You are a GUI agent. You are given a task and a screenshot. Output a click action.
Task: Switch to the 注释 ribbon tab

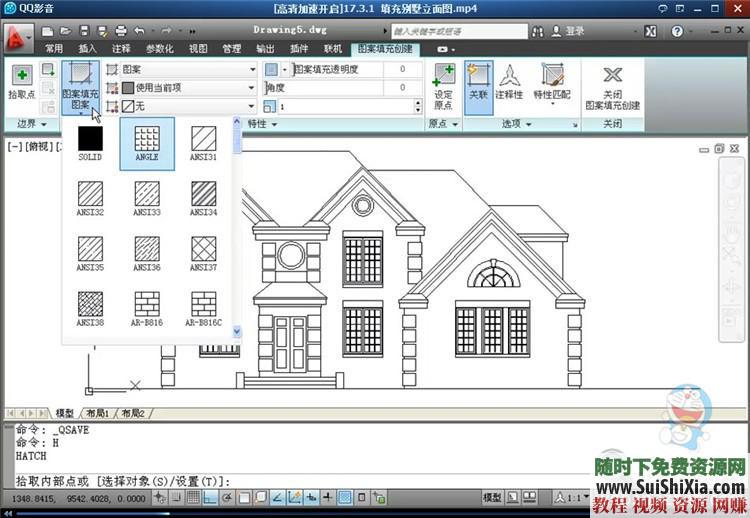tap(121, 48)
